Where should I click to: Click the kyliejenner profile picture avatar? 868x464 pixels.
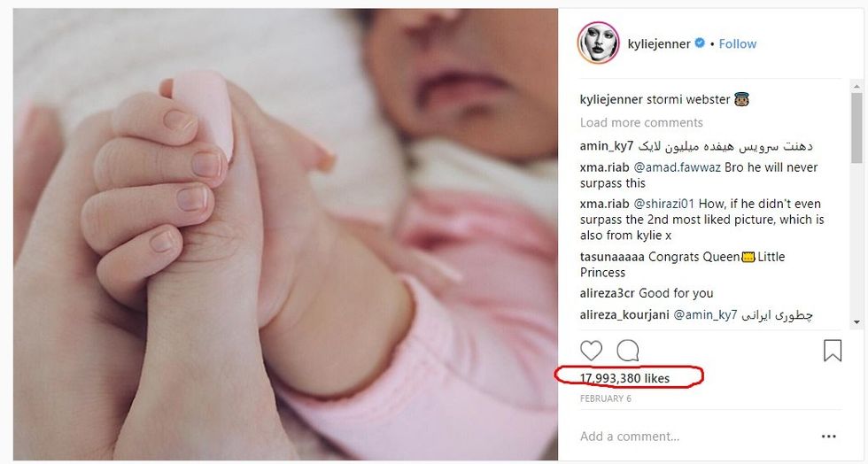click(598, 43)
